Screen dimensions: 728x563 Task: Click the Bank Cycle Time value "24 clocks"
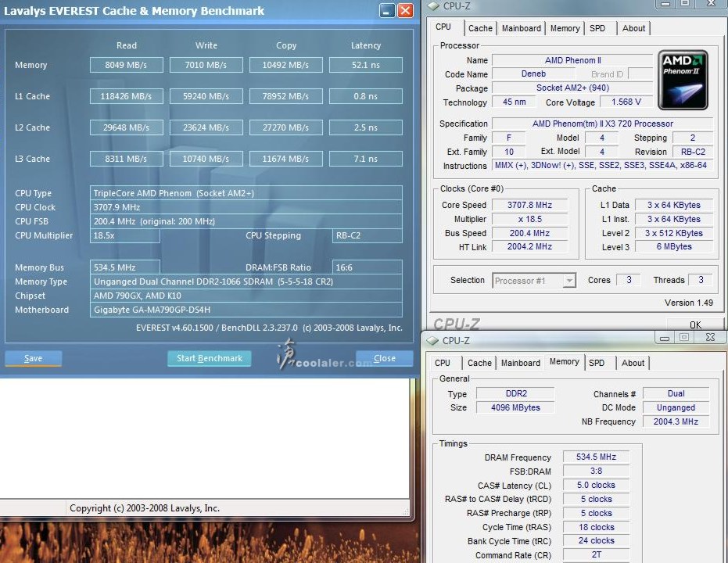(596, 541)
